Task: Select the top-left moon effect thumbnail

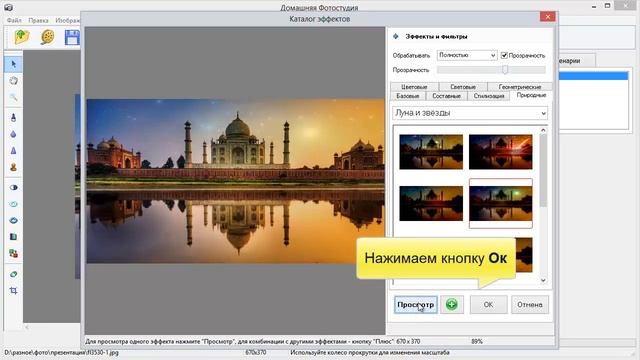Action: [431, 152]
